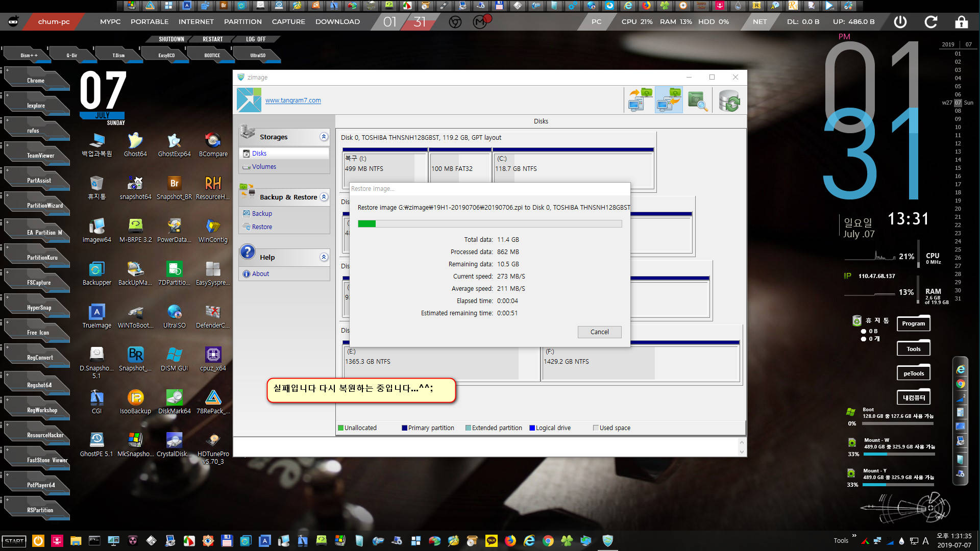Open the BCompare desktop icon
980x551 pixels.
tap(213, 145)
